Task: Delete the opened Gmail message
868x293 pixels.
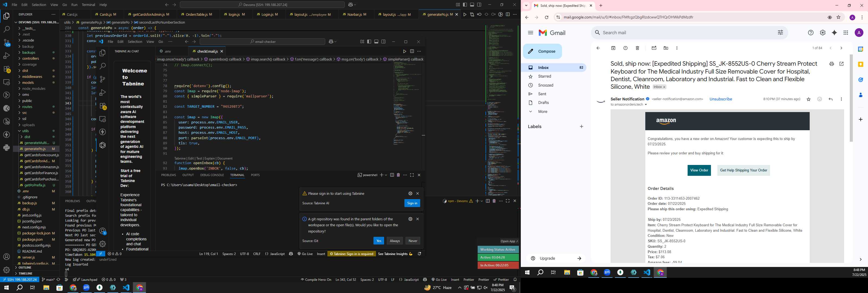Action: [637, 48]
